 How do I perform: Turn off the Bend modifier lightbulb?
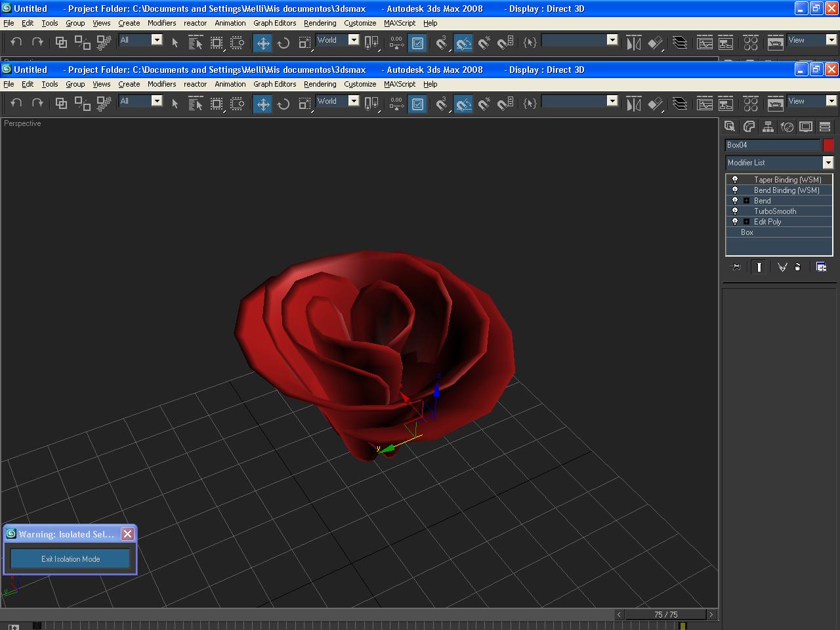coord(735,200)
